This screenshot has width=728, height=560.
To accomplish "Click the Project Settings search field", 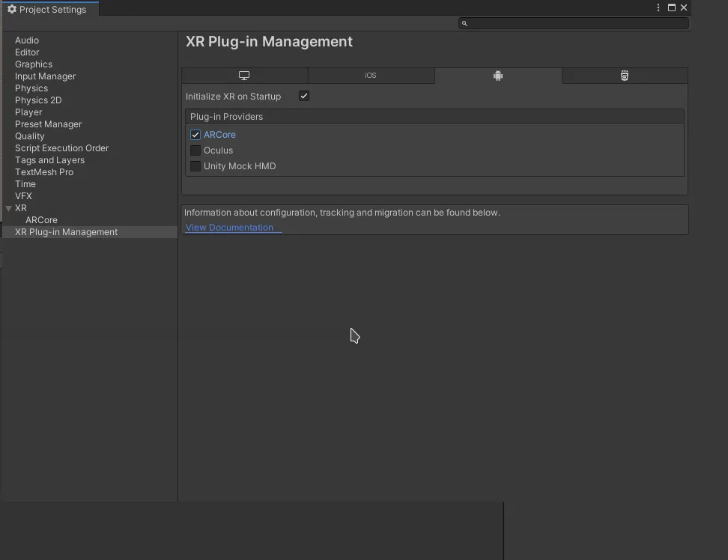I will [x=574, y=23].
